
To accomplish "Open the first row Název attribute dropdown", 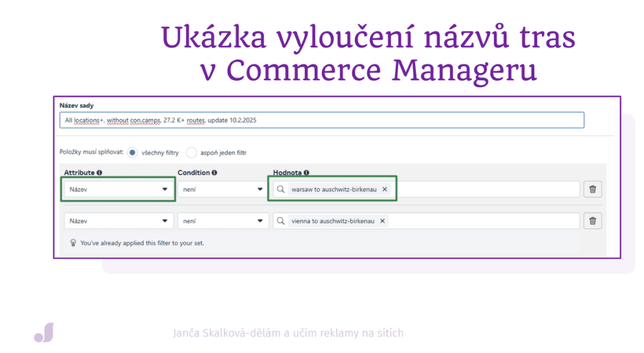I will (x=118, y=189).
